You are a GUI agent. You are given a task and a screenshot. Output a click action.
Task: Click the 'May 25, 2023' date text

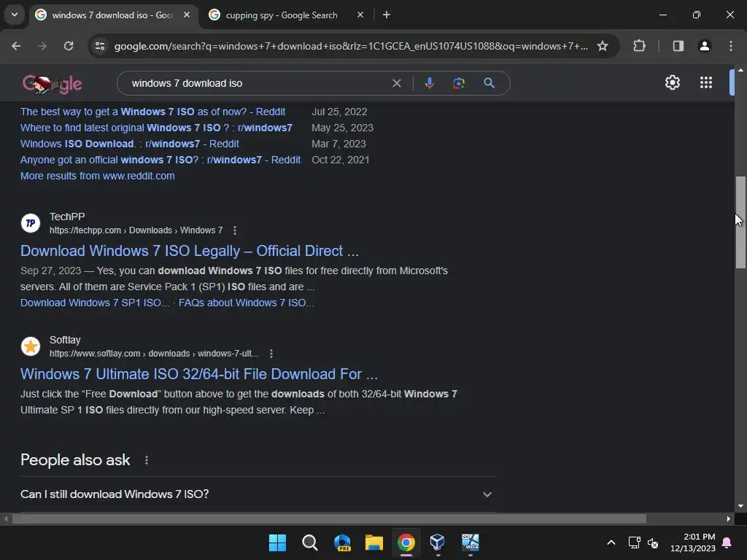[343, 128]
